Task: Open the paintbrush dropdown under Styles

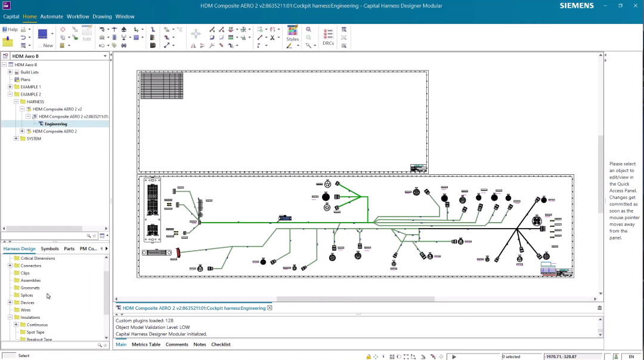Action: point(298,45)
